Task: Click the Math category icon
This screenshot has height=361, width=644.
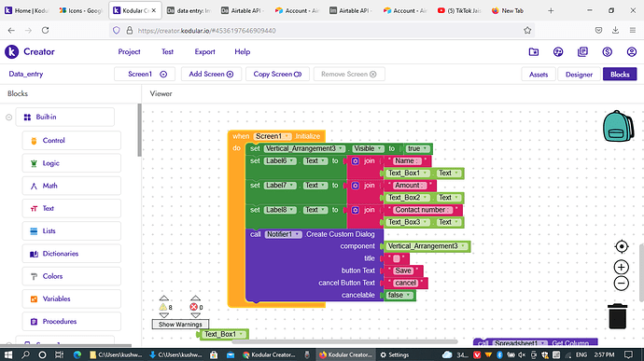Action: (x=34, y=186)
